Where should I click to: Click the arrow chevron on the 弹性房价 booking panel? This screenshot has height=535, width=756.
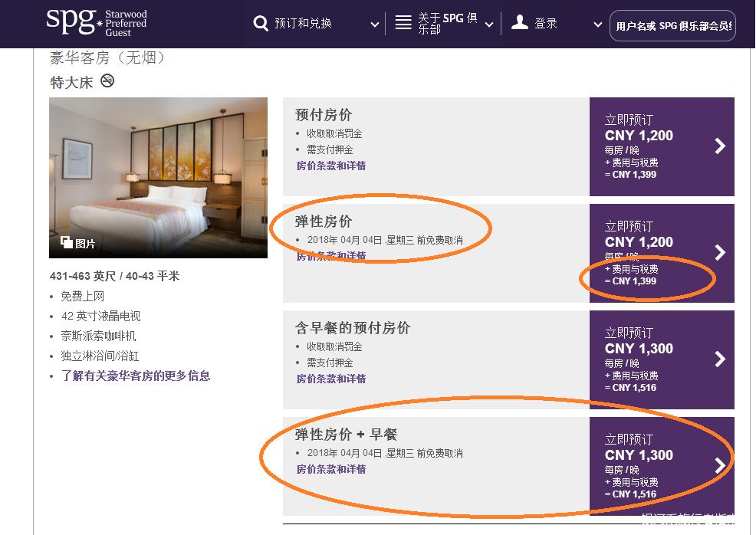[x=719, y=253]
